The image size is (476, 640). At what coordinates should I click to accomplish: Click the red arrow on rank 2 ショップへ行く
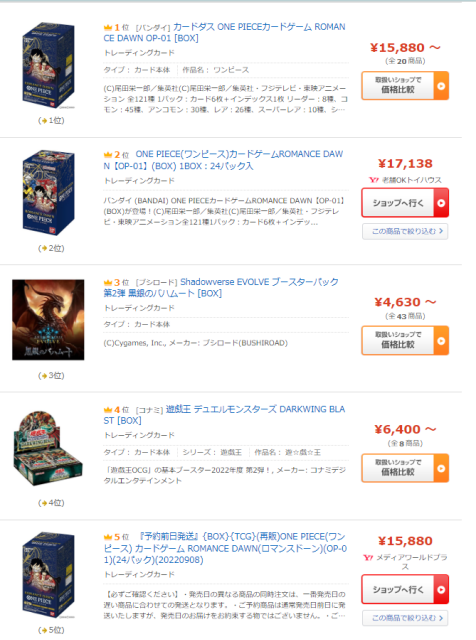point(441,203)
